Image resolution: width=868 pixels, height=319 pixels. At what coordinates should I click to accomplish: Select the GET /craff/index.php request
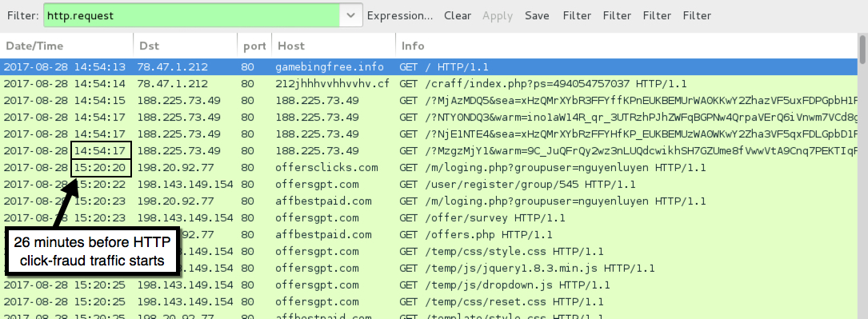[543, 84]
